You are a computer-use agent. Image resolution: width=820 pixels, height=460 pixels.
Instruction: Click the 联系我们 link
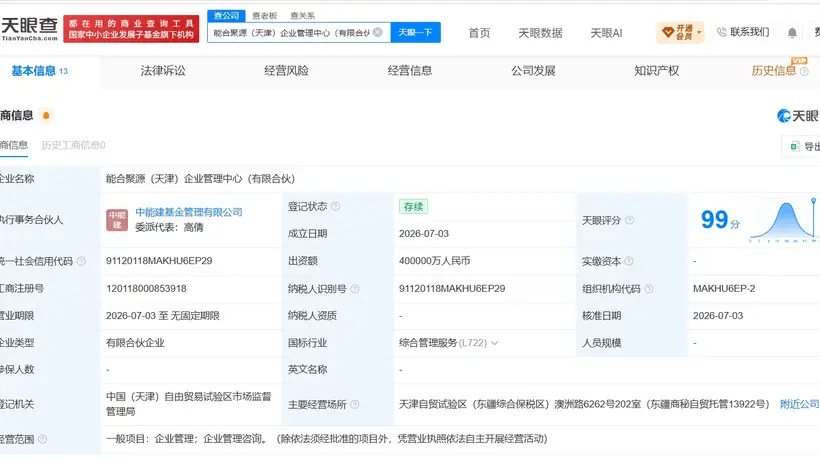(x=749, y=32)
